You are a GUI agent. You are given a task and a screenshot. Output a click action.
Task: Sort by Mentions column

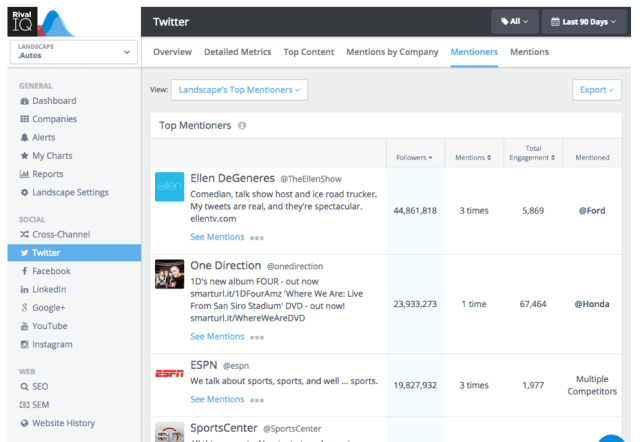point(473,158)
